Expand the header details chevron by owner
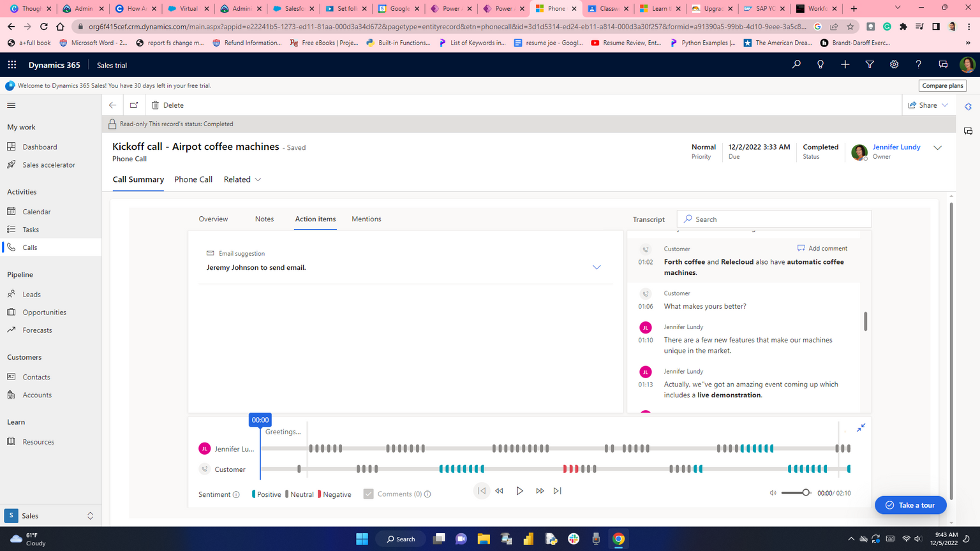The height and width of the screenshot is (551, 980). [937, 148]
